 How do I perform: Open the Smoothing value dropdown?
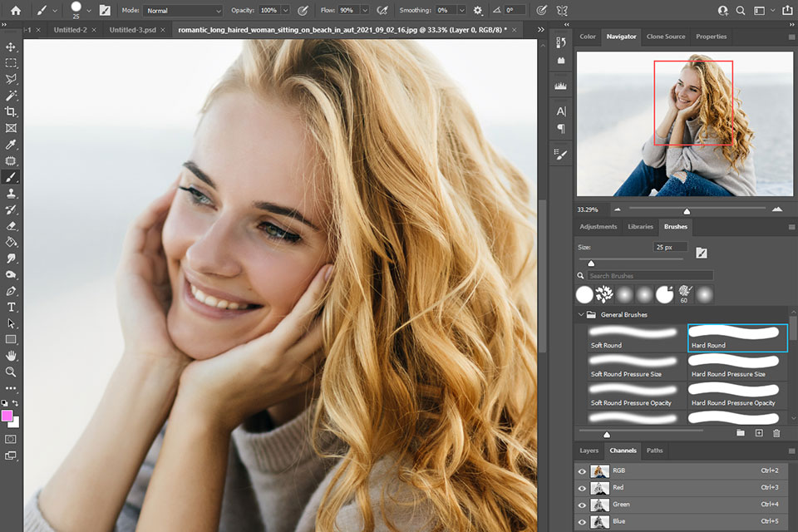click(461, 10)
